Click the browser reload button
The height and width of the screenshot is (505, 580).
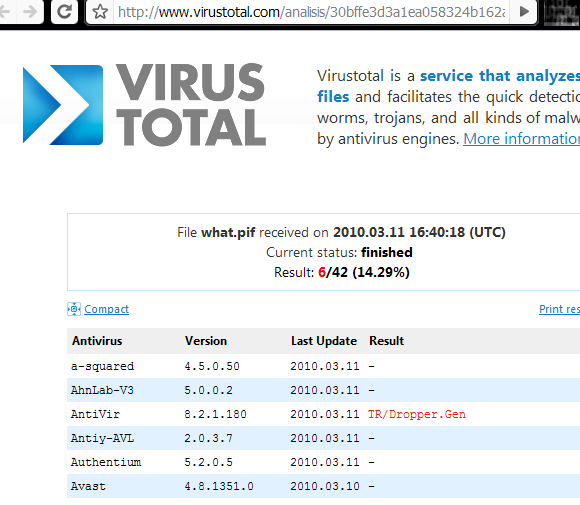coord(64,12)
